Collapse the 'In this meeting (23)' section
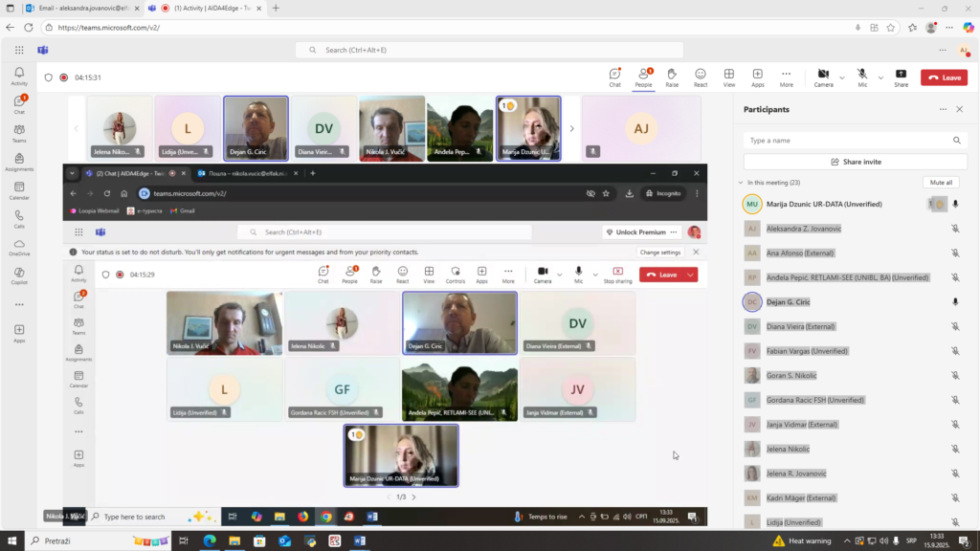This screenshot has width=980, height=551. (741, 182)
